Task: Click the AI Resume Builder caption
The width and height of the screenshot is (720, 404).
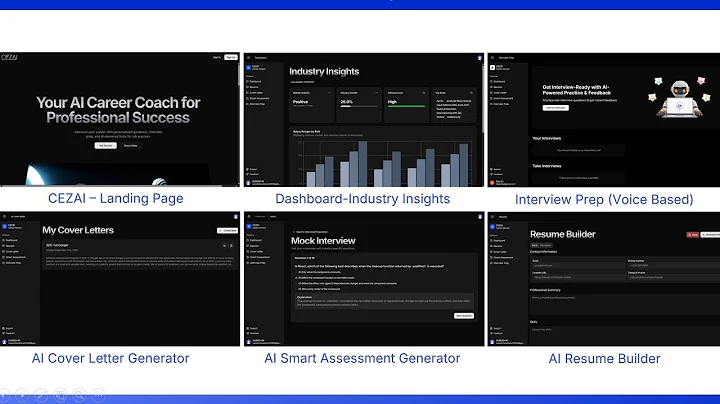Action: click(x=604, y=359)
